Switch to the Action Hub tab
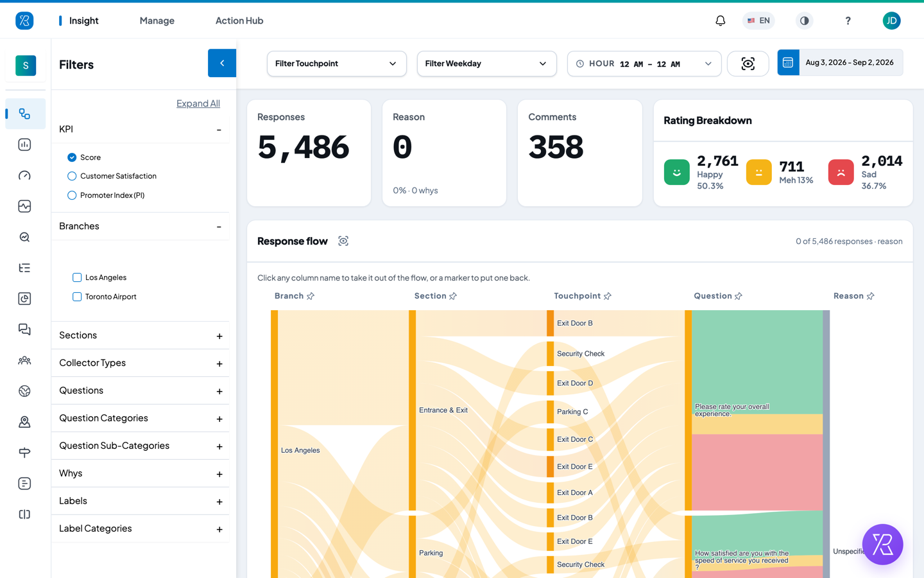Viewport: 924px width, 578px height. 239,21
